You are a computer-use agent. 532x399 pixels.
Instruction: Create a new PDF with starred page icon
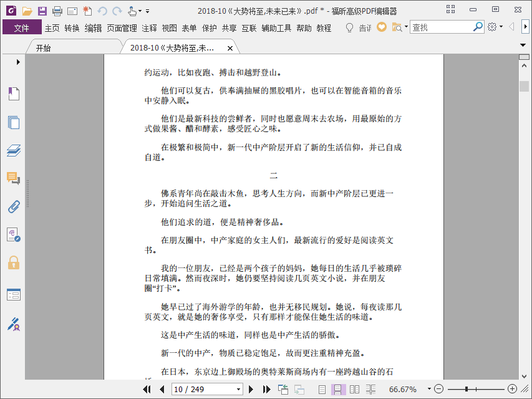point(87,11)
